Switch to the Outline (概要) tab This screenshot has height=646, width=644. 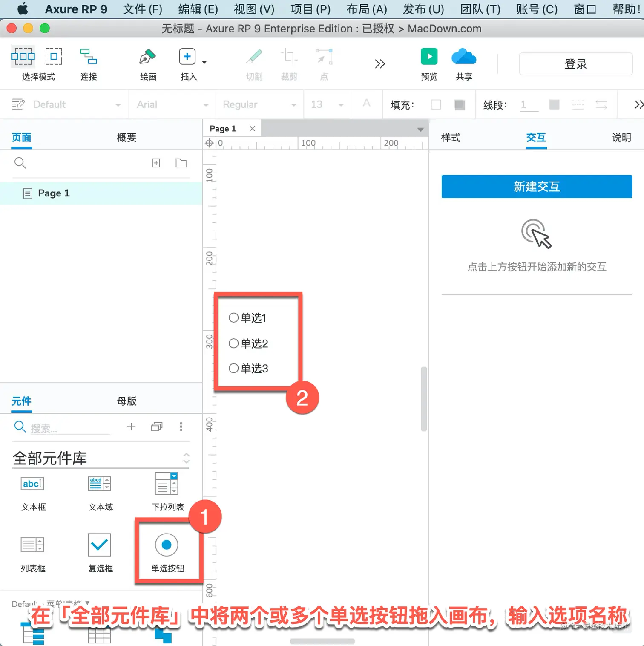(x=126, y=138)
